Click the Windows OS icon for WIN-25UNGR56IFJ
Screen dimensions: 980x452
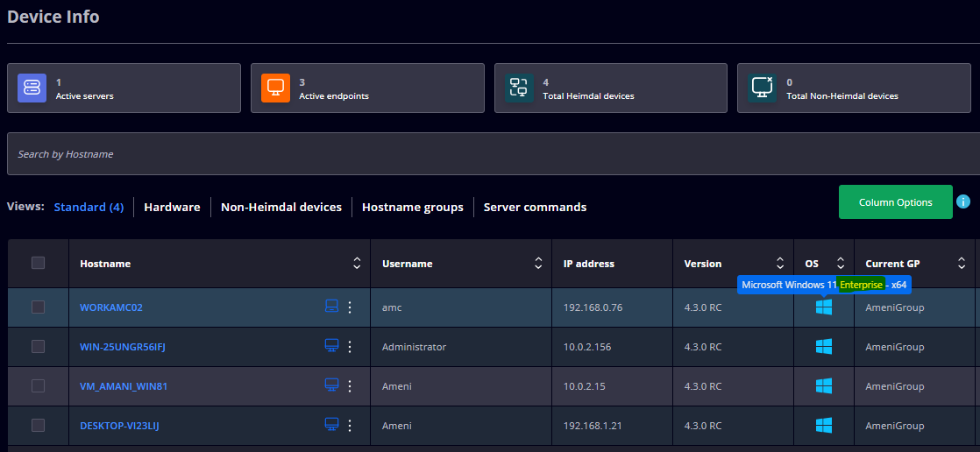tap(824, 347)
